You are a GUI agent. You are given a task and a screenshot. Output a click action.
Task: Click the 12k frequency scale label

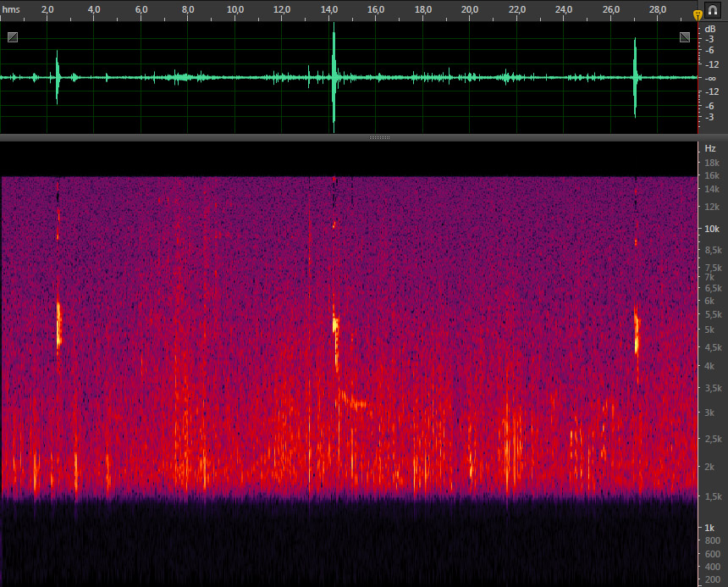point(712,207)
